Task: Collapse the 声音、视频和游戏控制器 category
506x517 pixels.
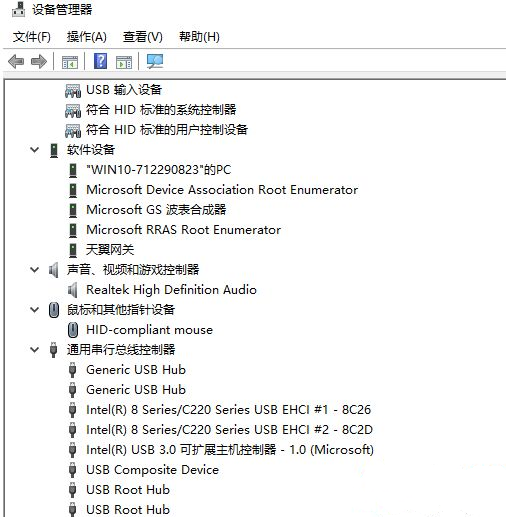Action: click(35, 270)
